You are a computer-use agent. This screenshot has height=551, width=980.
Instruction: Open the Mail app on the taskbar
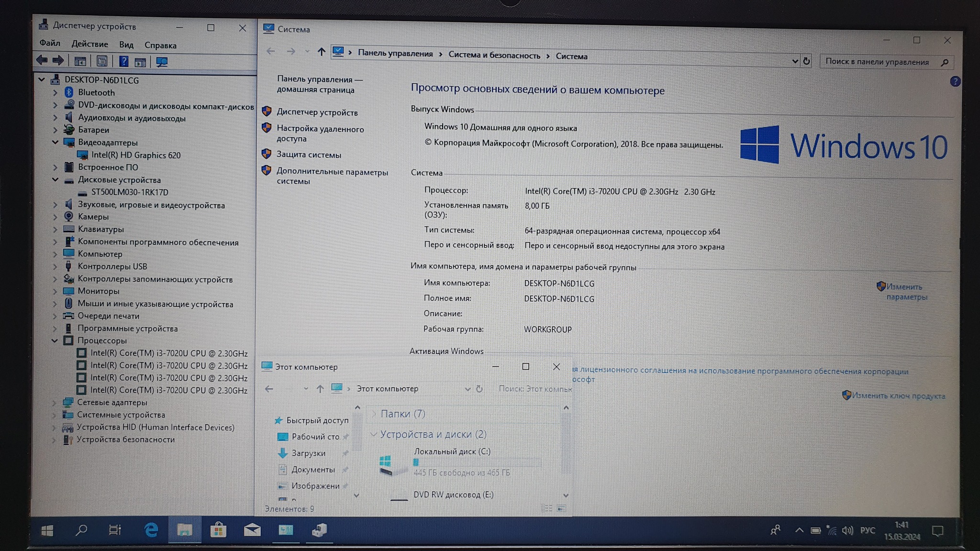pos(252,530)
